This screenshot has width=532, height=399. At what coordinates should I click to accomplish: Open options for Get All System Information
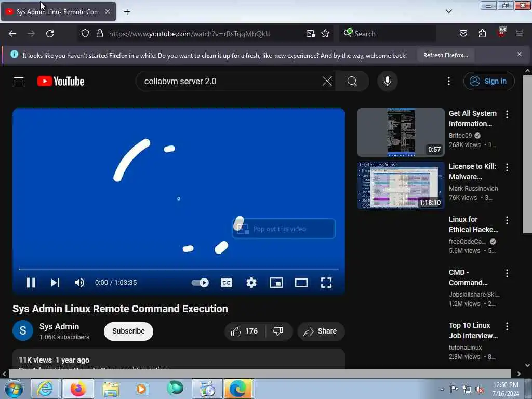(507, 114)
